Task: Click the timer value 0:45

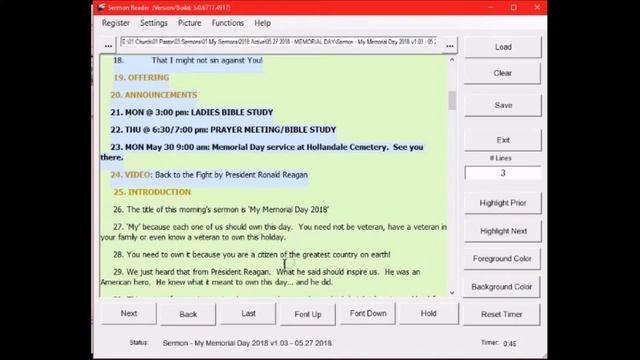Action: (510, 344)
